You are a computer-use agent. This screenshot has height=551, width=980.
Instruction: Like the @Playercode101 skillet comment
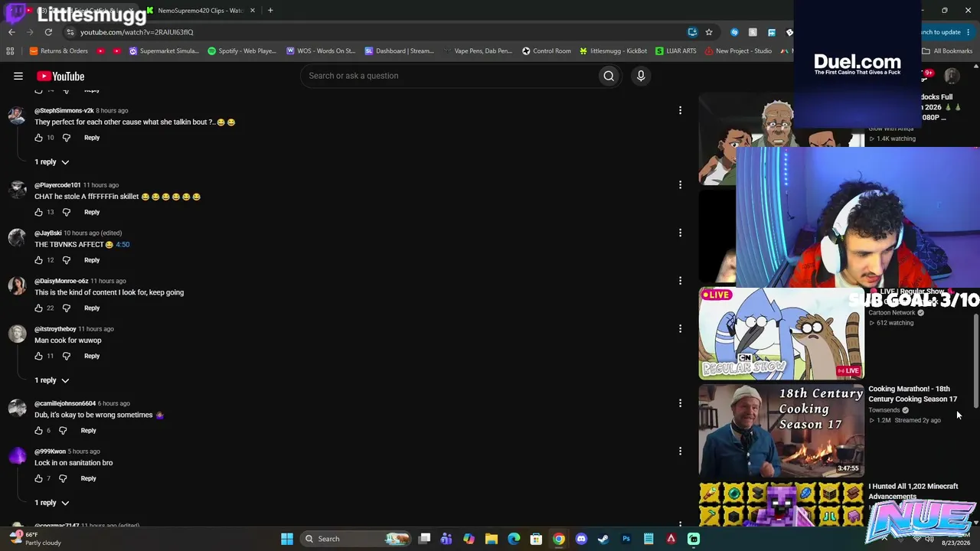tap(38, 212)
